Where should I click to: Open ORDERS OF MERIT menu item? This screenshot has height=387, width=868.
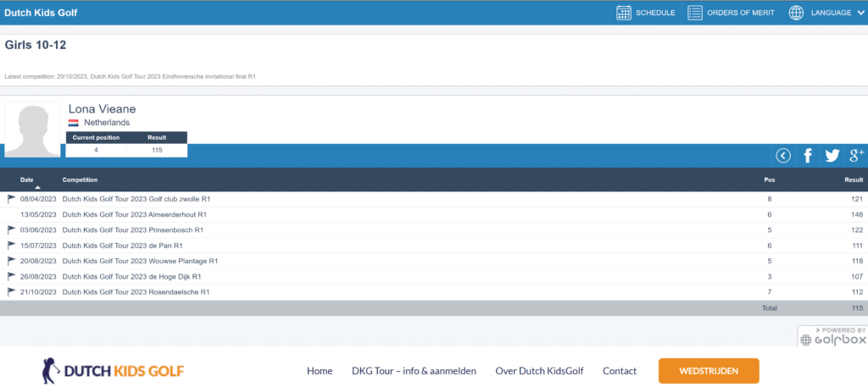coord(741,13)
